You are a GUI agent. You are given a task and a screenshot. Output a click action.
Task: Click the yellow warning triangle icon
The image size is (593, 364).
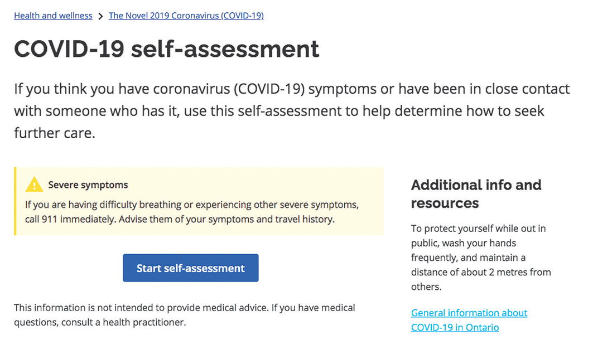point(34,184)
